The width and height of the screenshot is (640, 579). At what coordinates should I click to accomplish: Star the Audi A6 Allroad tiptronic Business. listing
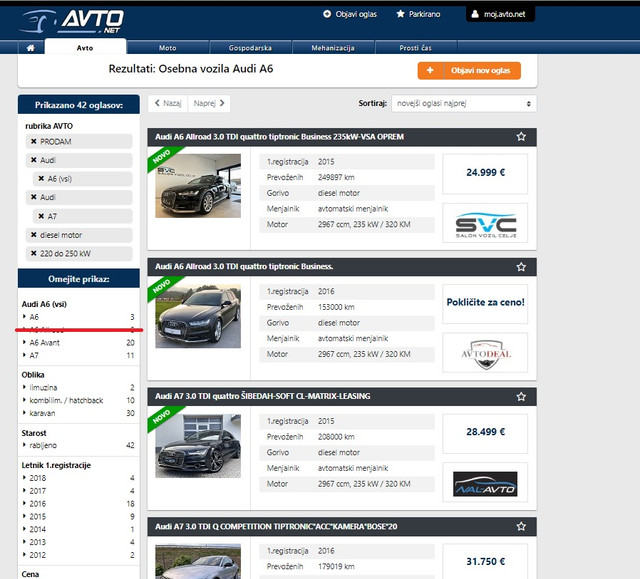tap(521, 267)
